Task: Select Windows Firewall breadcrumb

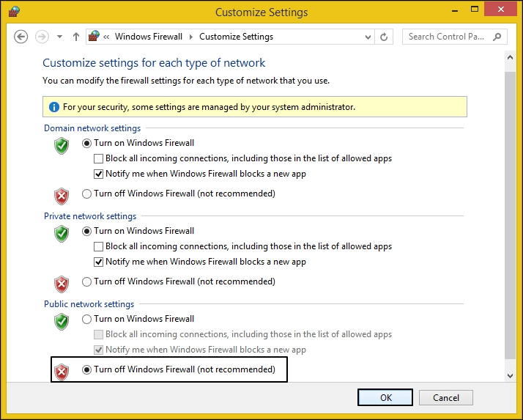Action: click(149, 37)
